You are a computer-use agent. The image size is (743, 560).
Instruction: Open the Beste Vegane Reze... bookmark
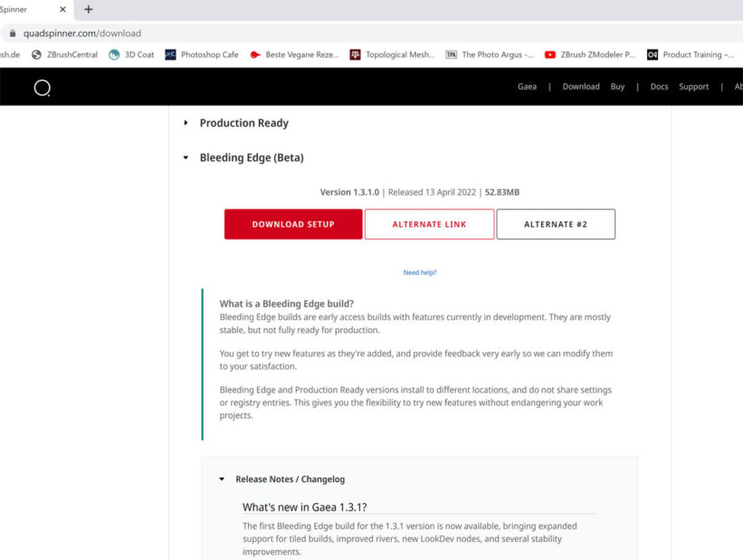(x=294, y=54)
